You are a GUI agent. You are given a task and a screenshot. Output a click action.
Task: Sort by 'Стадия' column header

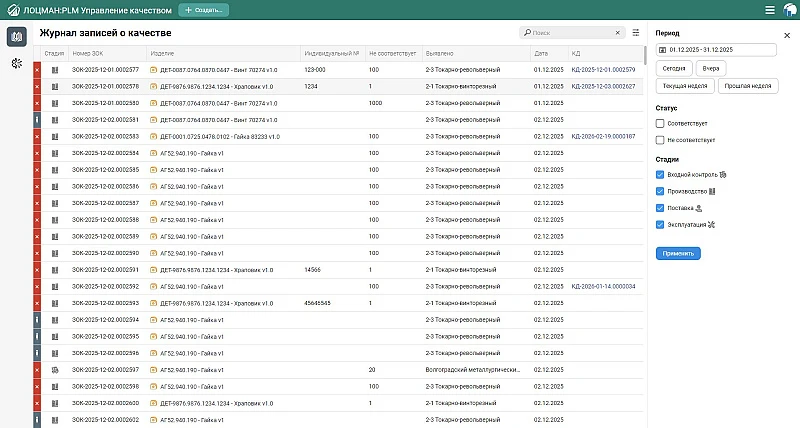tap(54, 54)
